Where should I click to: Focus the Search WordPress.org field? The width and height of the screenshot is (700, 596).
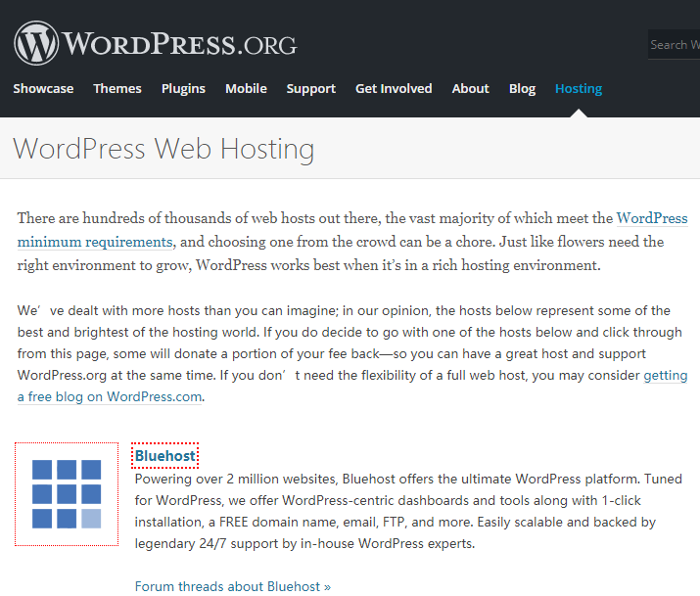coord(675,45)
